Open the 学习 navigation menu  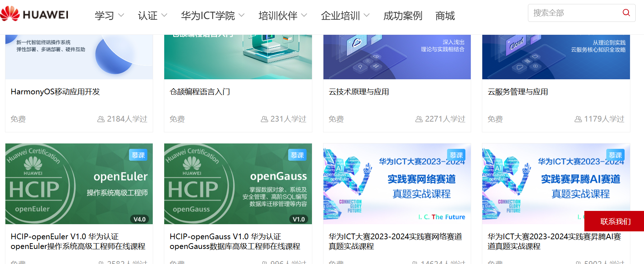(x=105, y=16)
